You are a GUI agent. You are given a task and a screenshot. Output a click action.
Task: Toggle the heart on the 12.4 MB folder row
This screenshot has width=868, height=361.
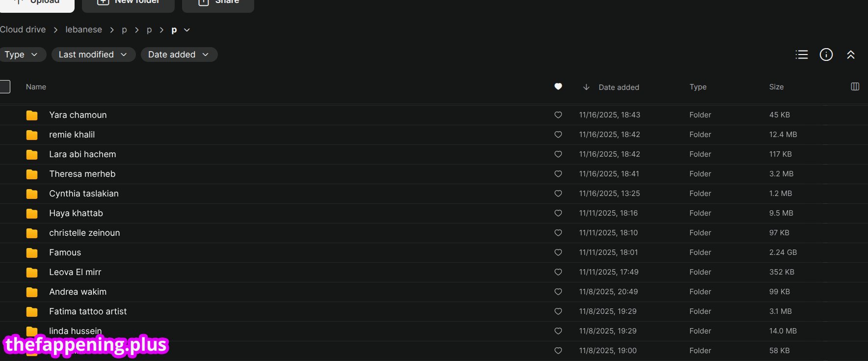[x=558, y=135]
